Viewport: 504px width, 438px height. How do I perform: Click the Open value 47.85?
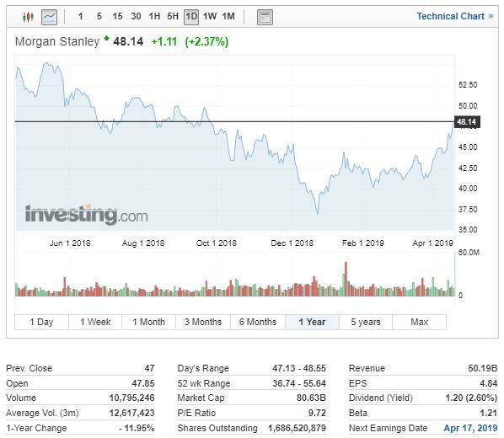143,383
